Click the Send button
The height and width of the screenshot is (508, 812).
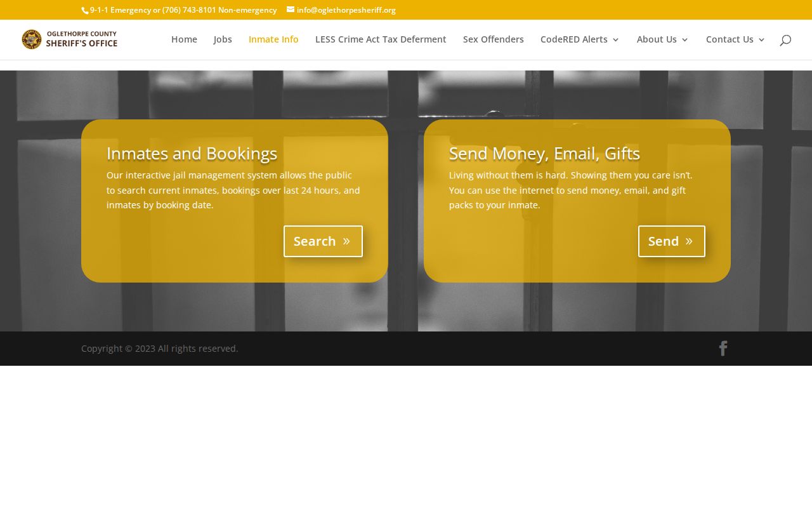672,241
